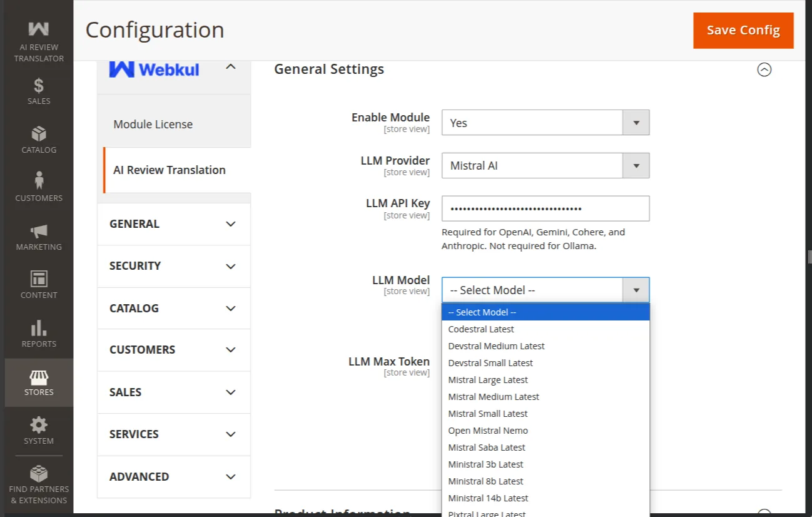Collapse the Webkul config tab section
Viewport: 812px width, 517px height.
[x=230, y=66]
